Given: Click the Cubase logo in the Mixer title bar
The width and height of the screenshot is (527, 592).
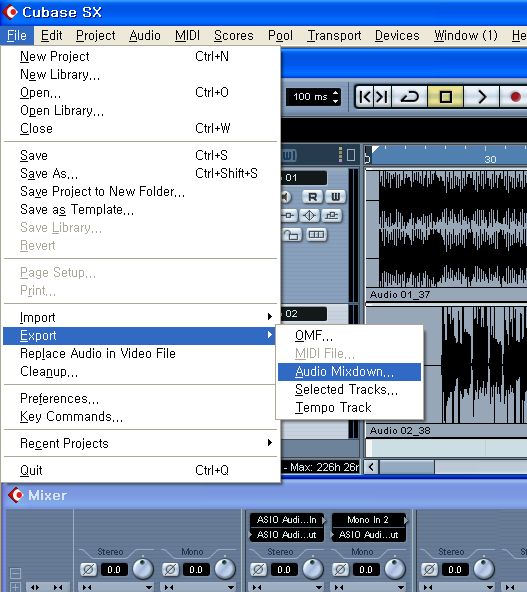Looking at the screenshot, I should click(15, 495).
